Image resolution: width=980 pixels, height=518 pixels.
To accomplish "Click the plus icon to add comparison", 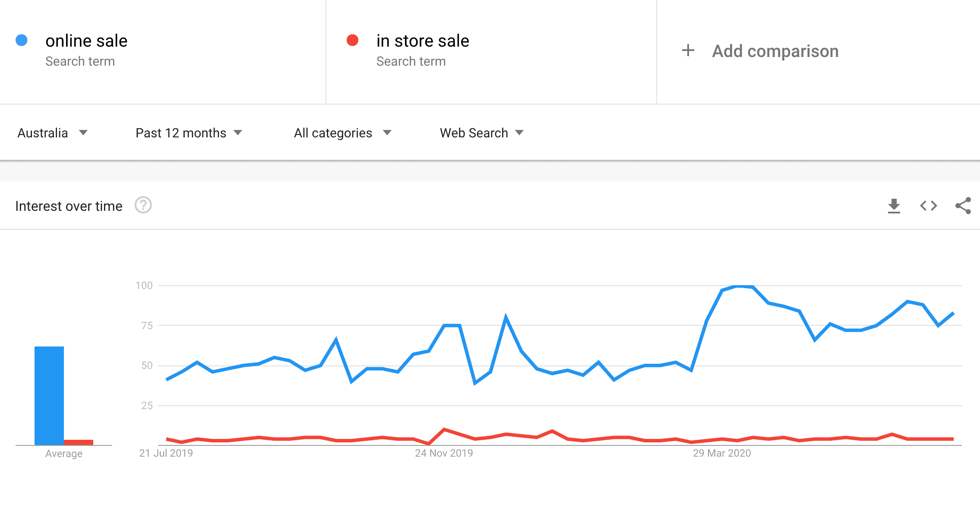I will click(x=688, y=51).
